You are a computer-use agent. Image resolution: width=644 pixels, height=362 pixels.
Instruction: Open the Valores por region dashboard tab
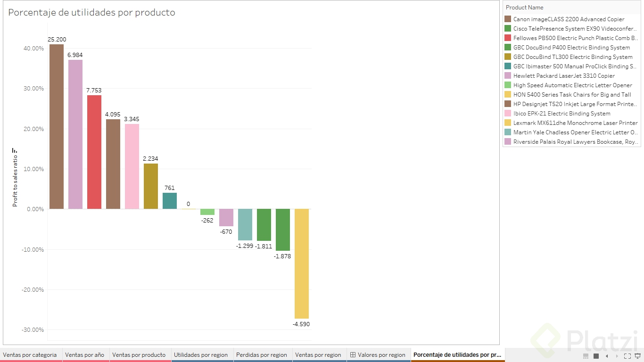pos(379,355)
